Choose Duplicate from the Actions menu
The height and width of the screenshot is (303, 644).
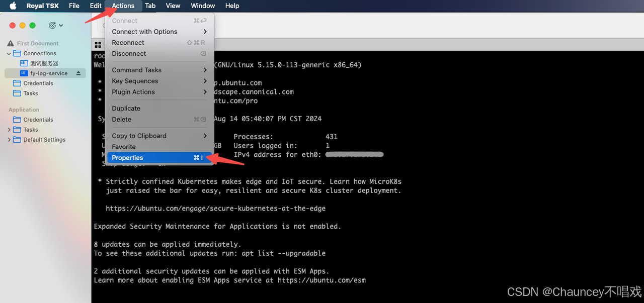click(159, 109)
